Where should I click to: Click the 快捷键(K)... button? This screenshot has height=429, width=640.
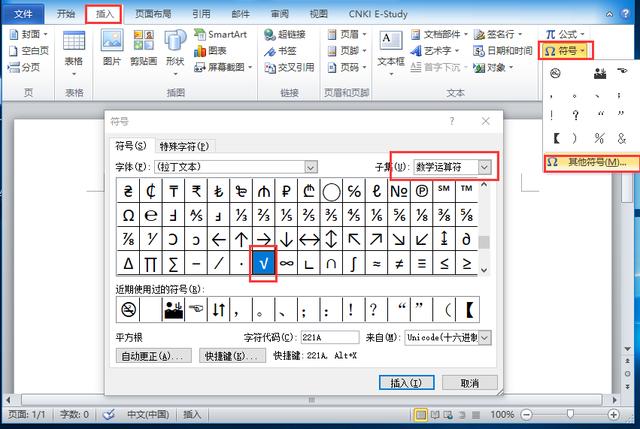[232, 356]
